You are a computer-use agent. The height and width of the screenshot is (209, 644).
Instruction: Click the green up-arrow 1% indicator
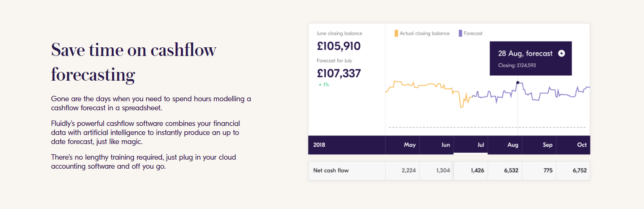tap(323, 84)
